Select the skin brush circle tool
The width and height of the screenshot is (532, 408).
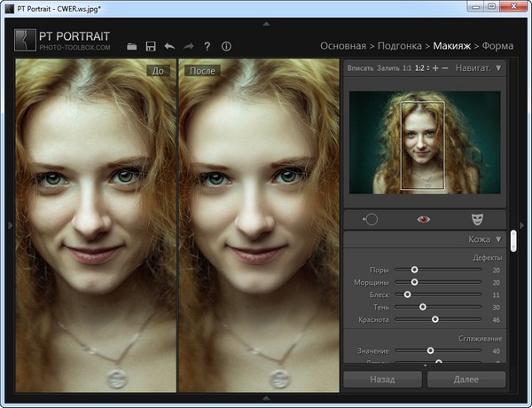point(371,219)
